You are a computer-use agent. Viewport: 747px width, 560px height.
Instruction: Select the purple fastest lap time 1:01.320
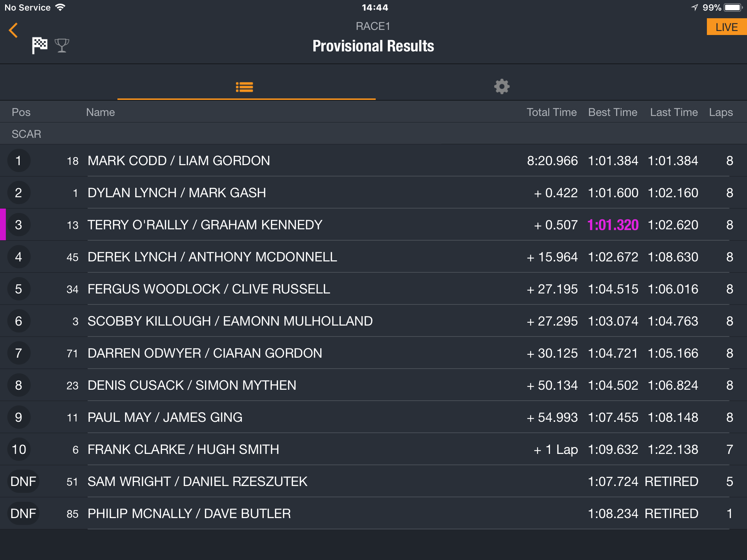[x=613, y=225]
